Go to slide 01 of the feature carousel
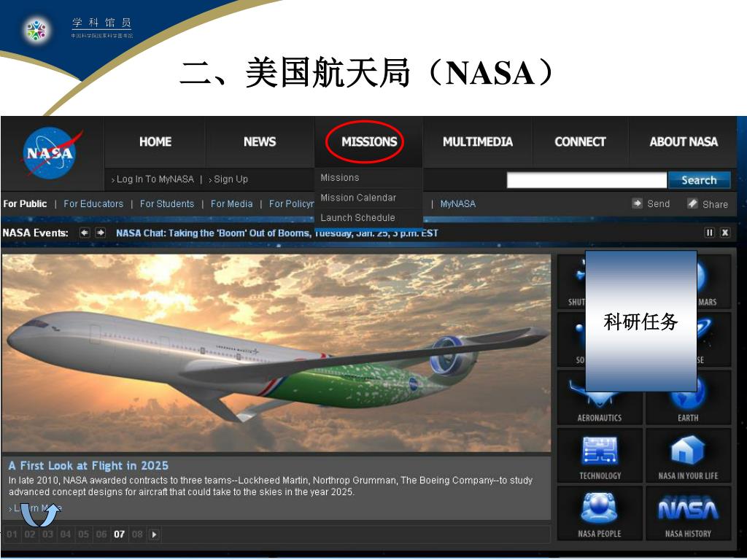 (12, 534)
